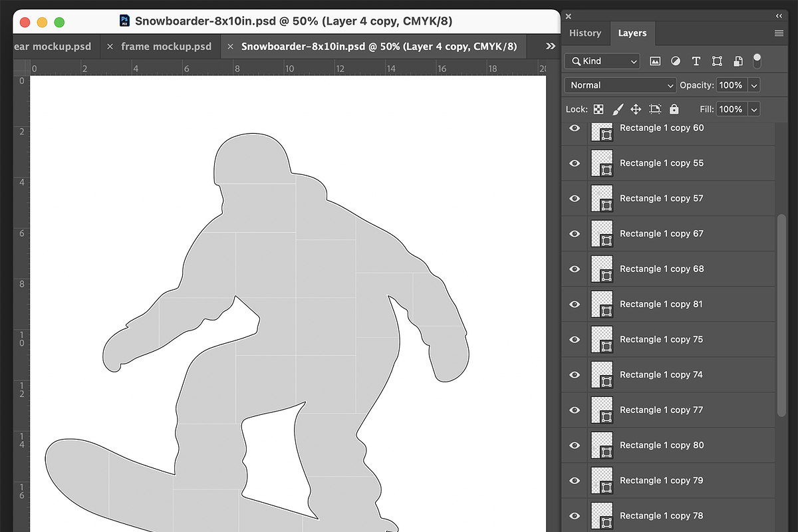798x532 pixels.
Task: Select thumbnail of Rectangle 1 copy 75
Action: [x=602, y=339]
